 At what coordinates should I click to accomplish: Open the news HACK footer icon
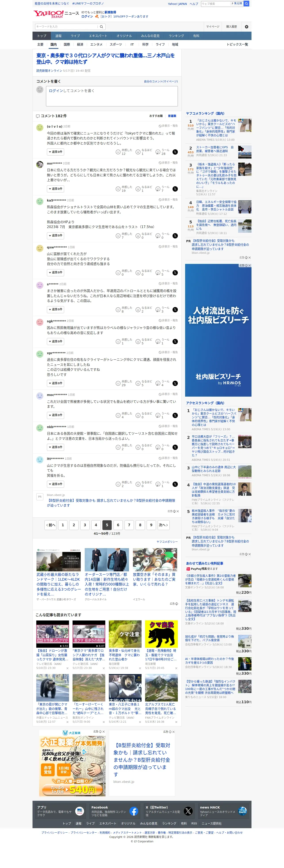point(243,811)
